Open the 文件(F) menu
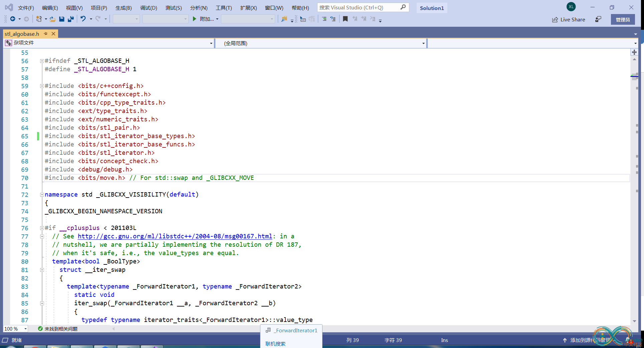This screenshot has height=348, width=644. coord(26,8)
